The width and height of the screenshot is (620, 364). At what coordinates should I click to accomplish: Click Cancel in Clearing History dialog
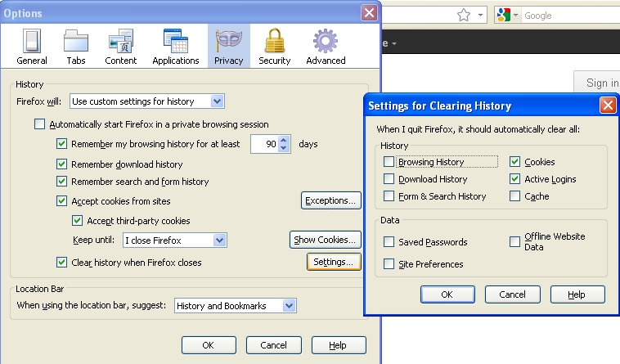tap(513, 294)
